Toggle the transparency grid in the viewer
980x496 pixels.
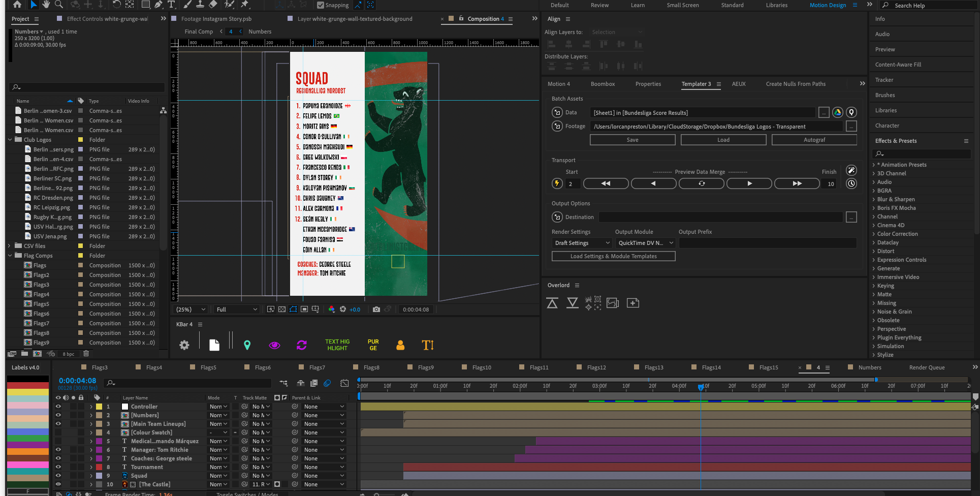click(281, 309)
